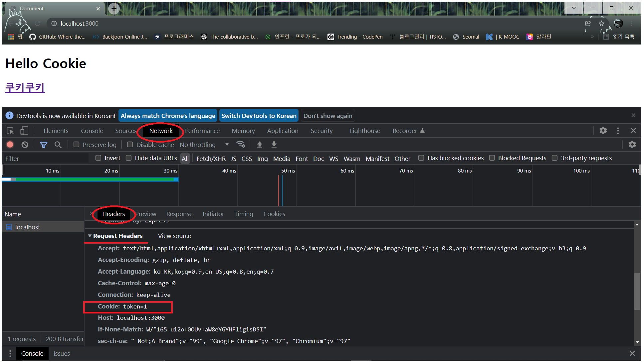Open the Lighthouse tab
This screenshot has height=364, width=644.
pos(365,131)
